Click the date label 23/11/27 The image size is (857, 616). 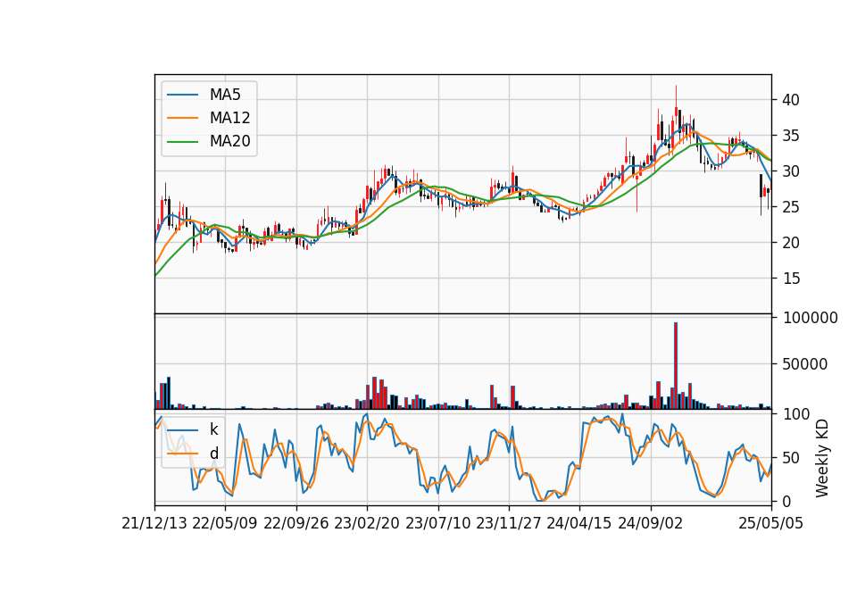click(509, 523)
